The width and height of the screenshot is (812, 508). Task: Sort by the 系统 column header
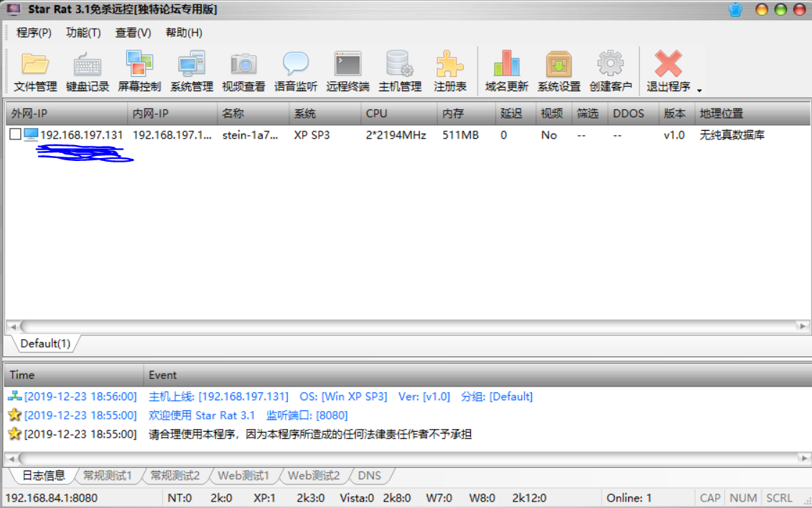pos(325,114)
